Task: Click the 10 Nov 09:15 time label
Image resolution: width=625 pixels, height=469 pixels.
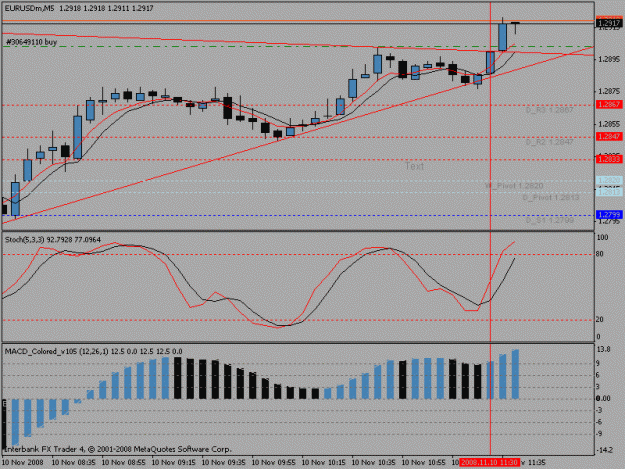Action: (174, 463)
